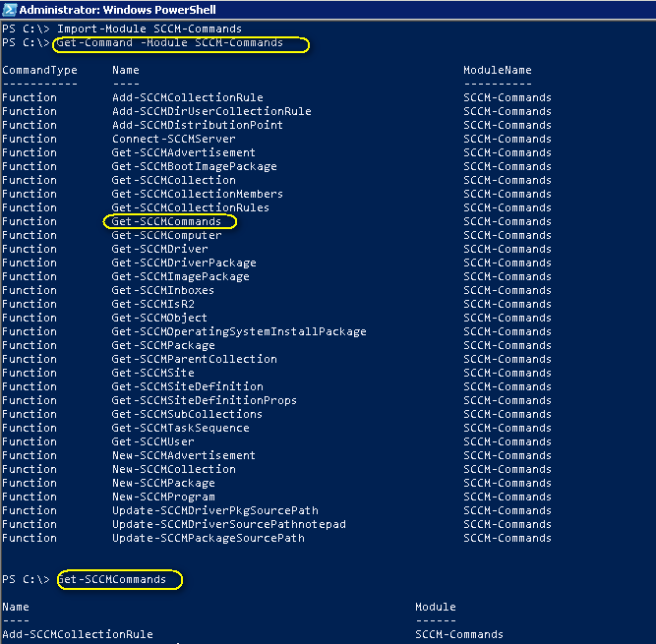Screen dimensions: 656x644
Task: Click the Add-SCCMCollectionRule row in lower output
Action: [x=78, y=635]
